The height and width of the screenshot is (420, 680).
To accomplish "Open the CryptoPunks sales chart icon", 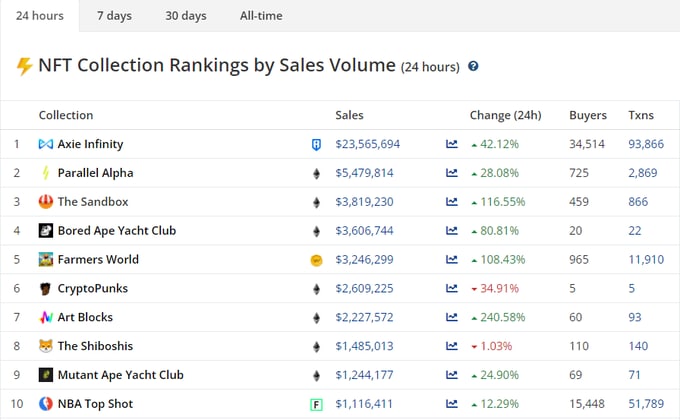I will tap(452, 289).
